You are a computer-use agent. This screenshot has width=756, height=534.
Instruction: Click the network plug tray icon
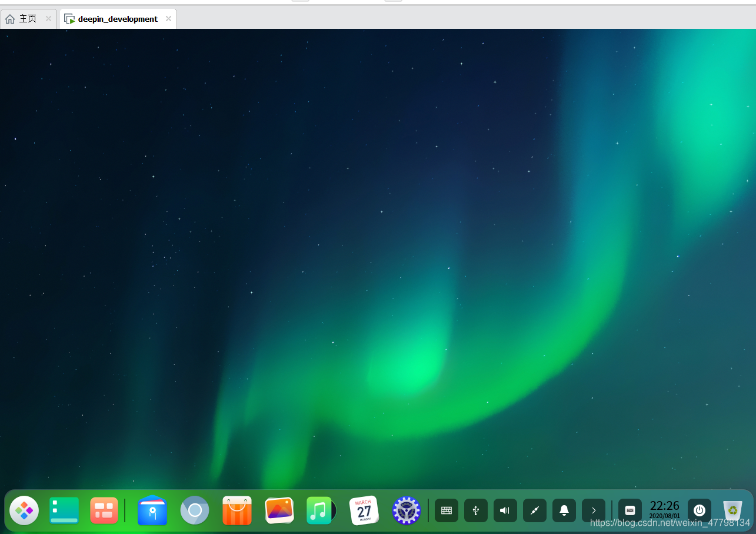click(x=535, y=510)
